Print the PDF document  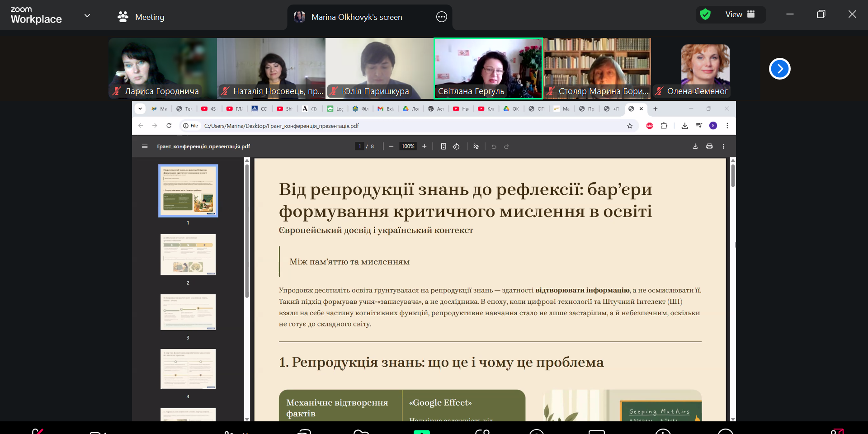coord(709,146)
